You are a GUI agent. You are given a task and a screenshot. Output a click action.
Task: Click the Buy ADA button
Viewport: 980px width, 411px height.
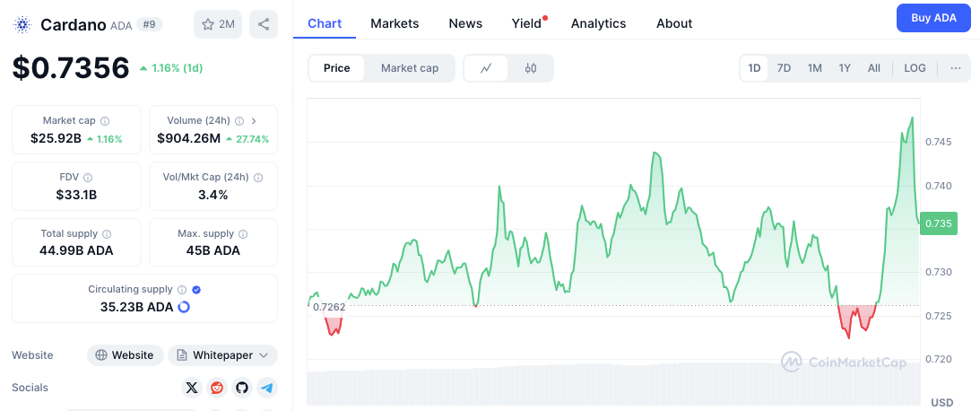coord(933,18)
